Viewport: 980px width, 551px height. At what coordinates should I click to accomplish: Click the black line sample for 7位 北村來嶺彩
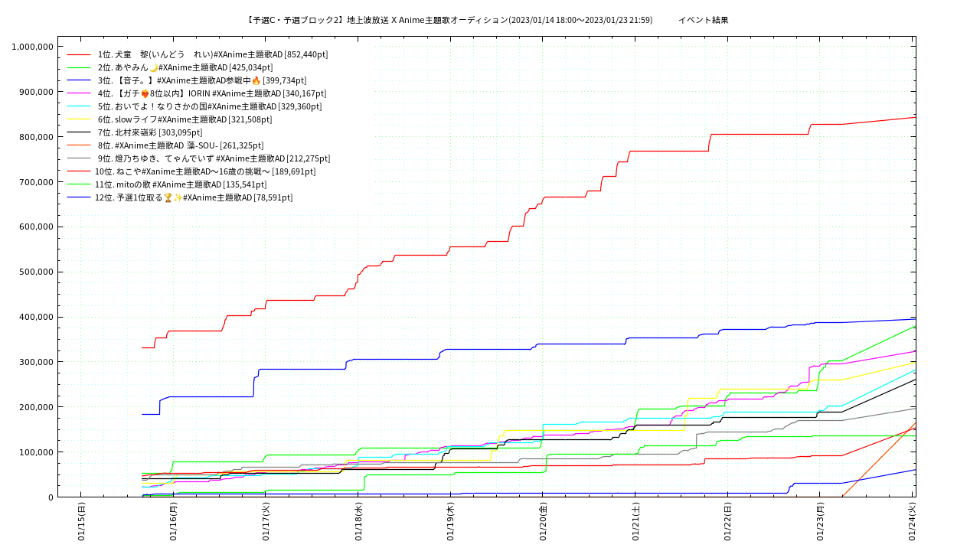[79, 132]
